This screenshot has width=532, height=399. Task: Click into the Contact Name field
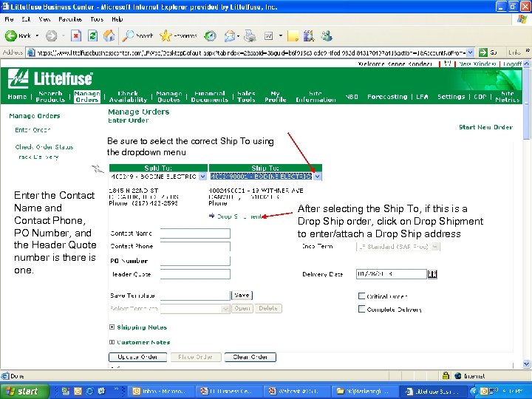(195, 233)
